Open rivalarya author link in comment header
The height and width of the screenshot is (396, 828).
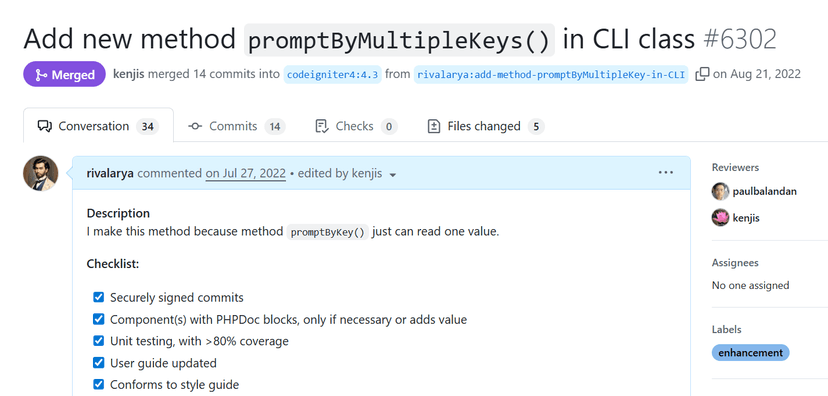110,173
